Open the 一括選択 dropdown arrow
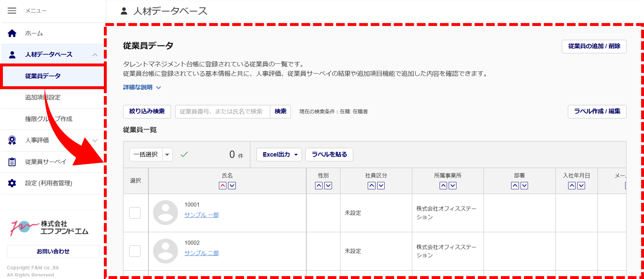This screenshot has height=279, width=644. point(167,155)
